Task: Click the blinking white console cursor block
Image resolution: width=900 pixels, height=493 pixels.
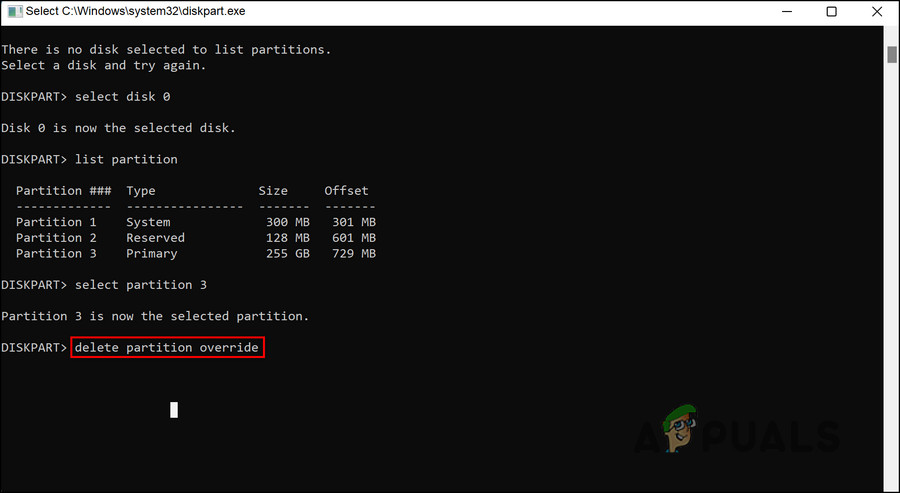Action: pos(174,410)
